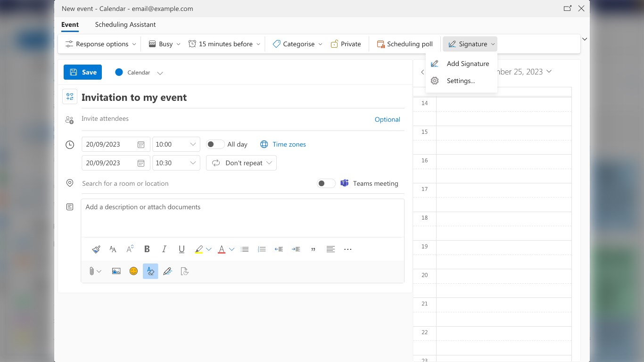Expand the ribbon chevron at right edge

click(585, 39)
